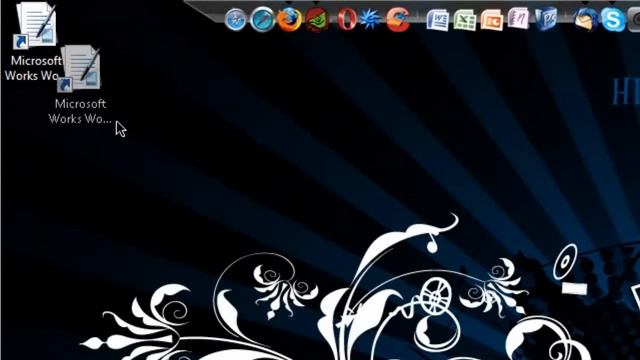Open the teal-ringed compass browser icon
This screenshot has height=360, width=640.
point(262,19)
